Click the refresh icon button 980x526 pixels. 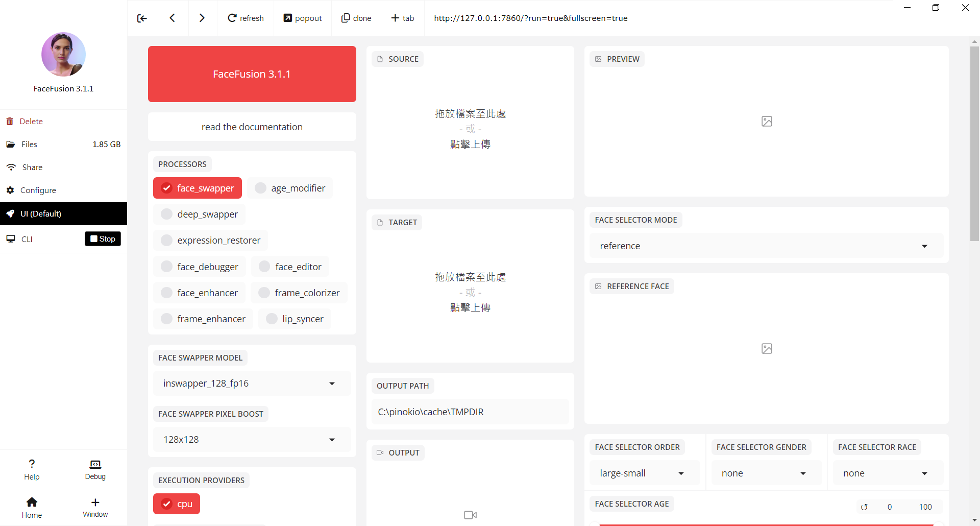point(246,18)
